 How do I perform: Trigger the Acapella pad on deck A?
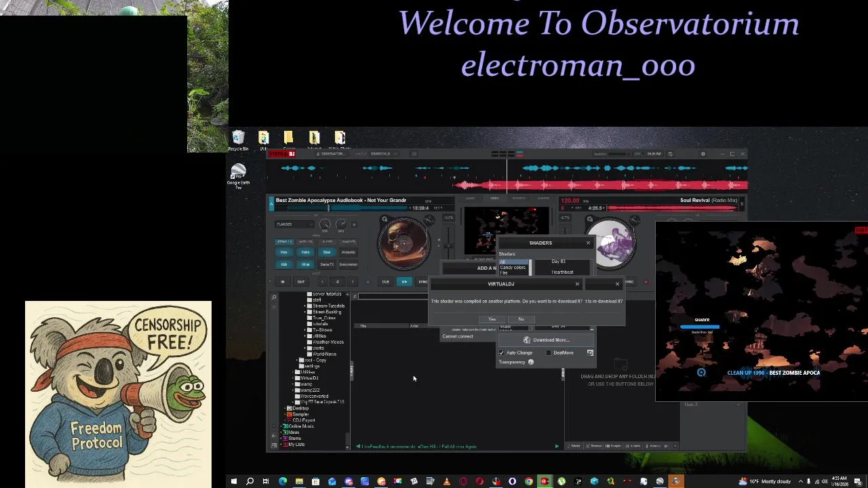pyautogui.click(x=348, y=252)
